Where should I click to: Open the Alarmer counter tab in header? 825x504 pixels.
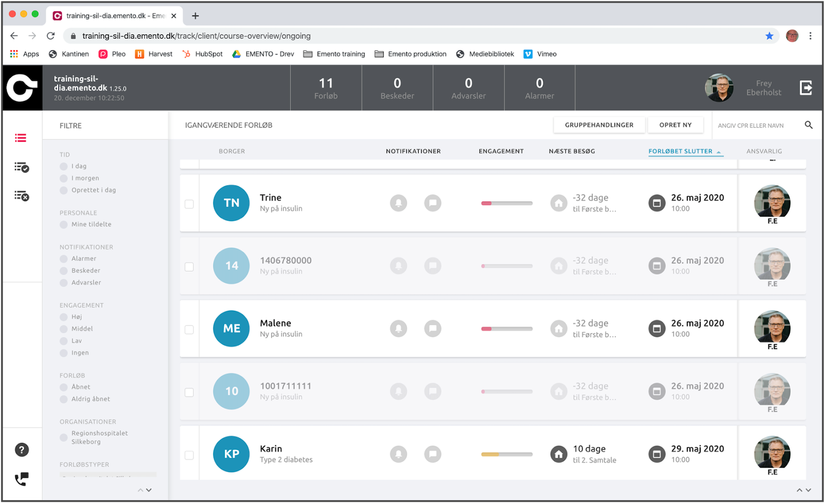click(539, 88)
